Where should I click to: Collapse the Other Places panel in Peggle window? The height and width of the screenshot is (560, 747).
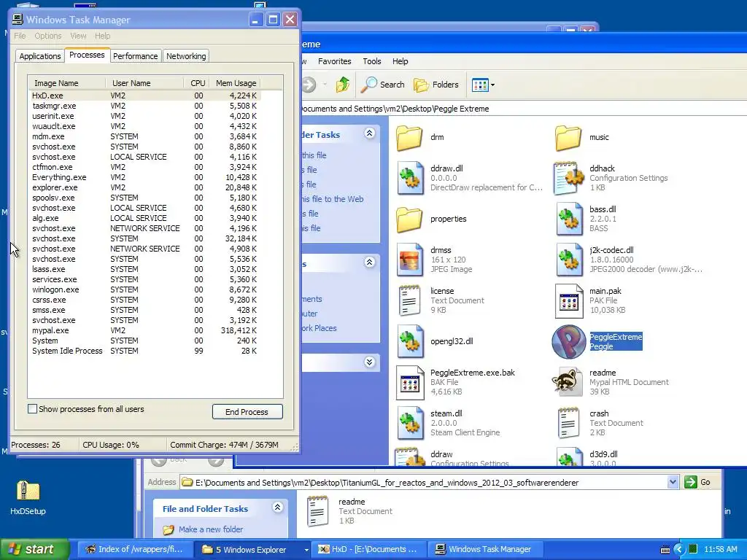point(369,262)
